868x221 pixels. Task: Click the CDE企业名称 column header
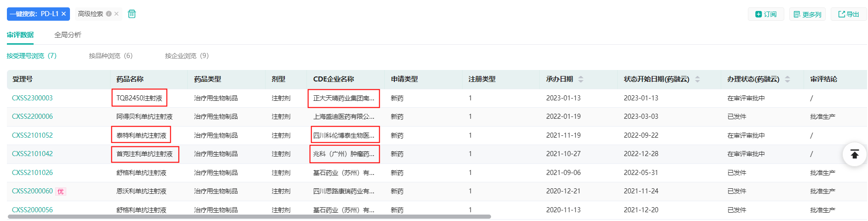(333, 79)
